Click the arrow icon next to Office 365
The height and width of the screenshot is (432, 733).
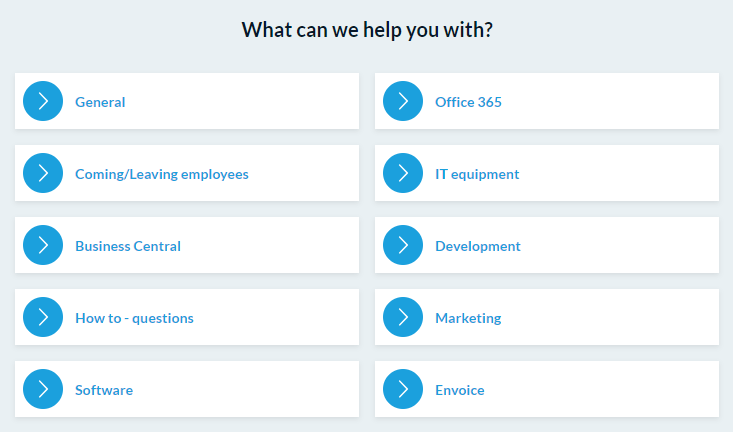[403, 101]
